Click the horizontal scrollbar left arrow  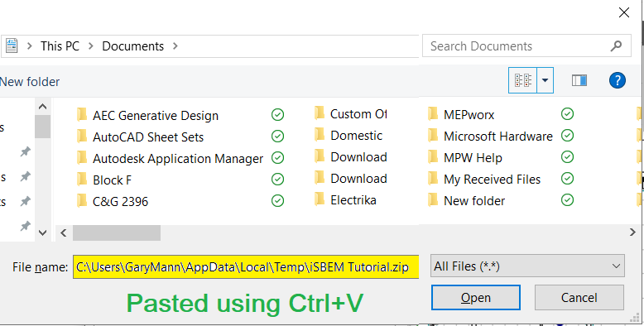click(x=63, y=233)
